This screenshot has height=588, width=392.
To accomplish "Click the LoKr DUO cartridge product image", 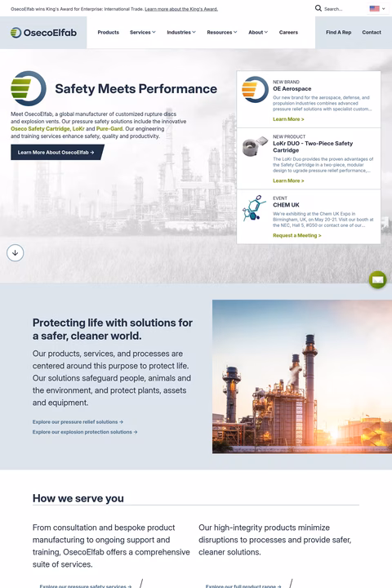I will (x=255, y=146).
